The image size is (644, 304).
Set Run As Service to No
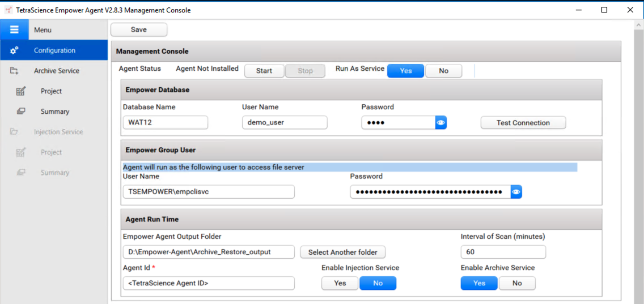tap(443, 71)
